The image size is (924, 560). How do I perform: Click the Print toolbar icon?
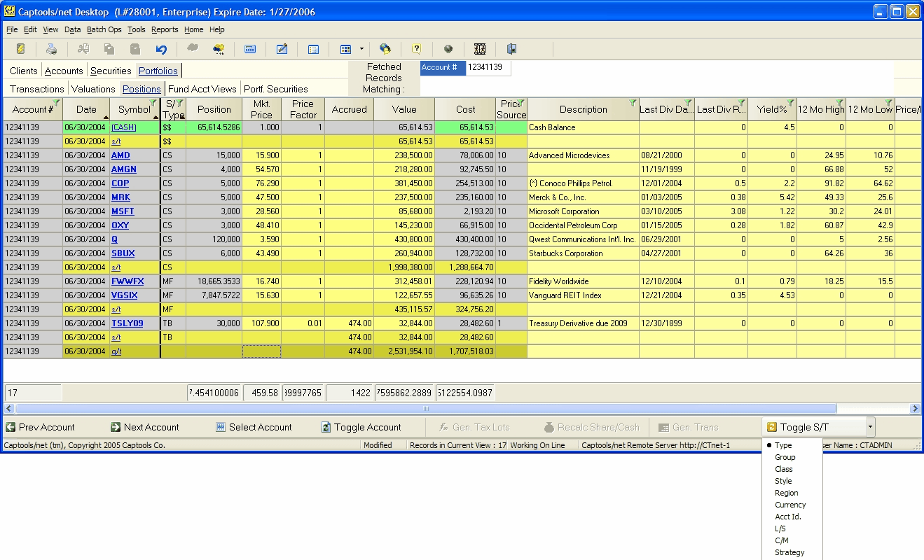(50, 49)
